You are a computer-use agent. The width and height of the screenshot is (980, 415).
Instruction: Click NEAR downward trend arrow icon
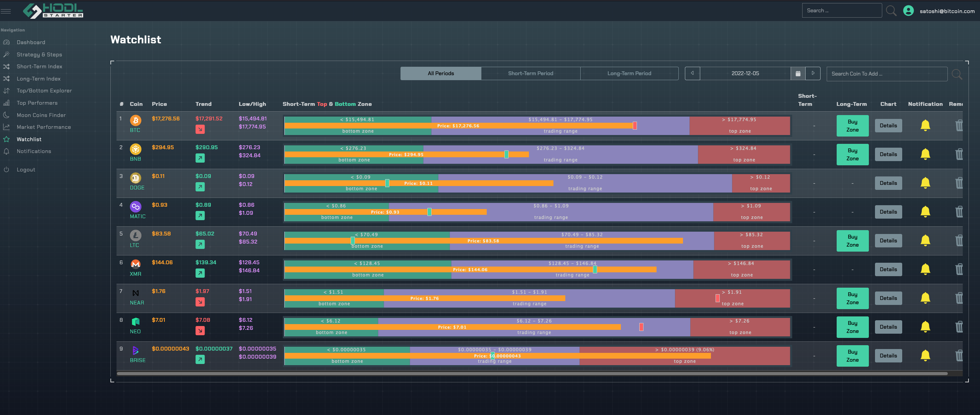[200, 302]
